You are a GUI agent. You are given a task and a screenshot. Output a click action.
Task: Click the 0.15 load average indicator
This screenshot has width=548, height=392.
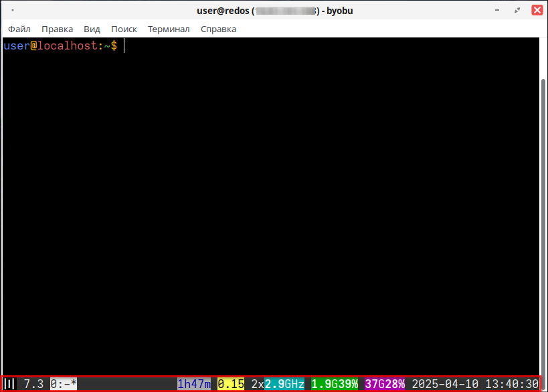click(x=231, y=384)
